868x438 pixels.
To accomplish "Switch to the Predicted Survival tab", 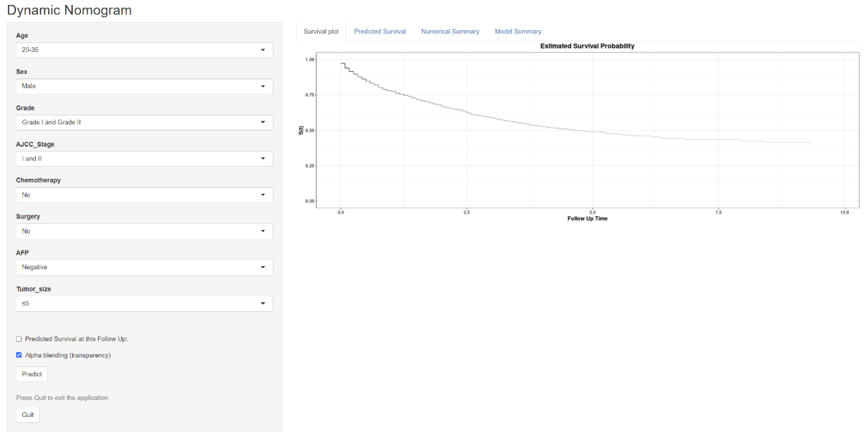I will click(380, 31).
